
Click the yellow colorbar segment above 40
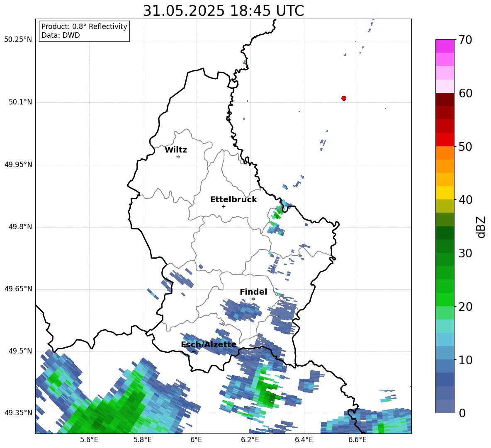445,193
